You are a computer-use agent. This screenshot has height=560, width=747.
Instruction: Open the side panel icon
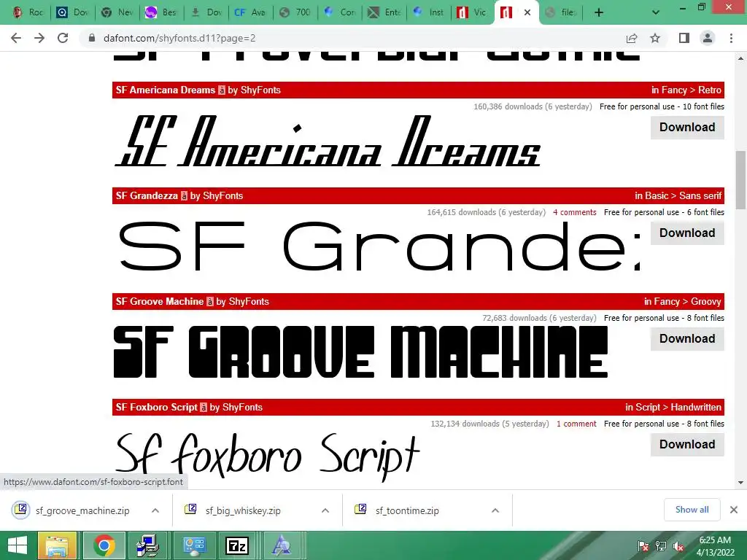click(684, 38)
